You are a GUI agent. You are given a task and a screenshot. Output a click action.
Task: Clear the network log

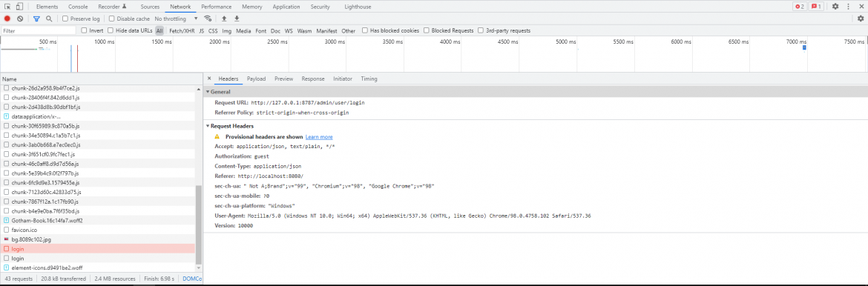pyautogui.click(x=20, y=19)
